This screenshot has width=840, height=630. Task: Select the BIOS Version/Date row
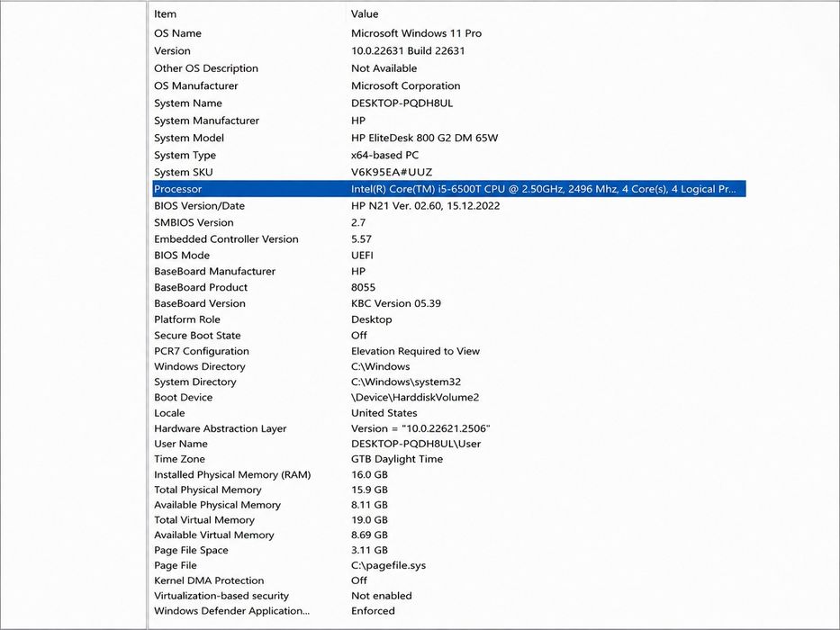(449, 206)
